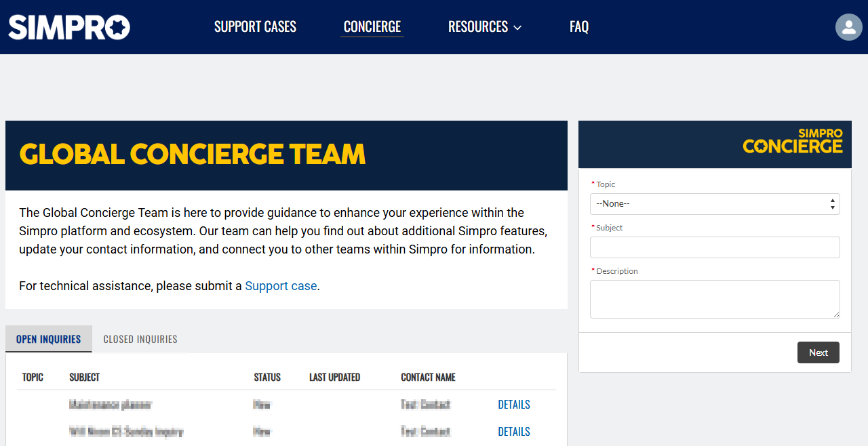This screenshot has height=446, width=868.
Task: Click the Topic dropdown stepper arrows
Action: 832,203
